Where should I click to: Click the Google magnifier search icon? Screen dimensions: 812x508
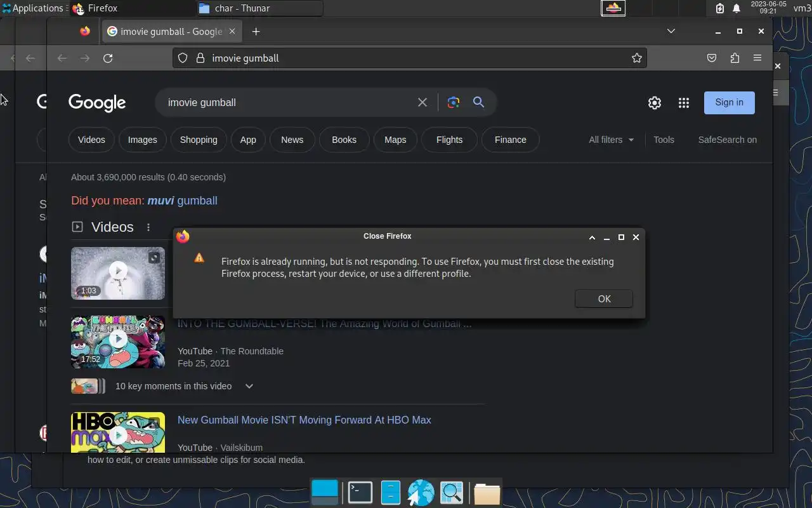coord(479,102)
